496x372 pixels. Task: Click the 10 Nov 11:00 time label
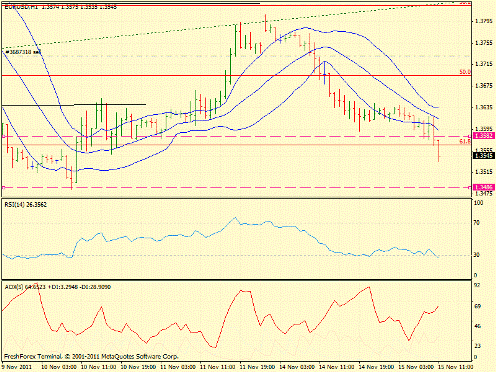click(x=99, y=367)
